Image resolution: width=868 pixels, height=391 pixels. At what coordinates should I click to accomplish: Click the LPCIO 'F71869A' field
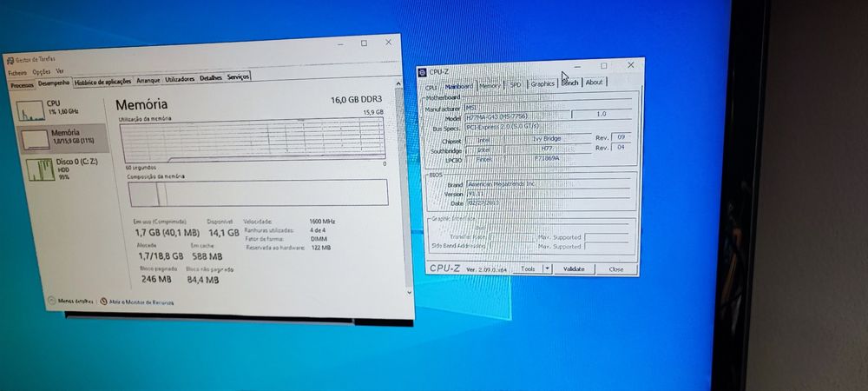click(547, 158)
